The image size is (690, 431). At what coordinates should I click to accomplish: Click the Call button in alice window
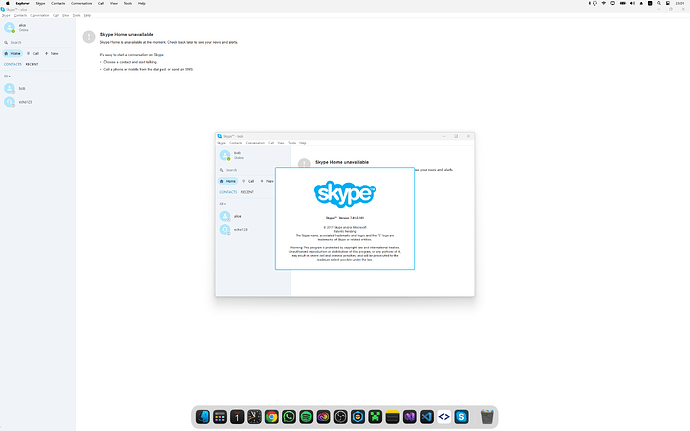point(33,53)
